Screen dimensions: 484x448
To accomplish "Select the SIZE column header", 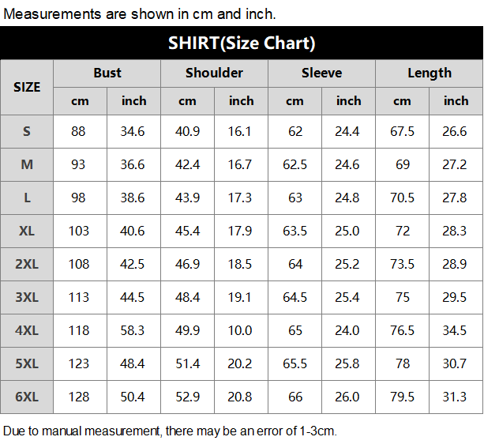I will [27, 87].
